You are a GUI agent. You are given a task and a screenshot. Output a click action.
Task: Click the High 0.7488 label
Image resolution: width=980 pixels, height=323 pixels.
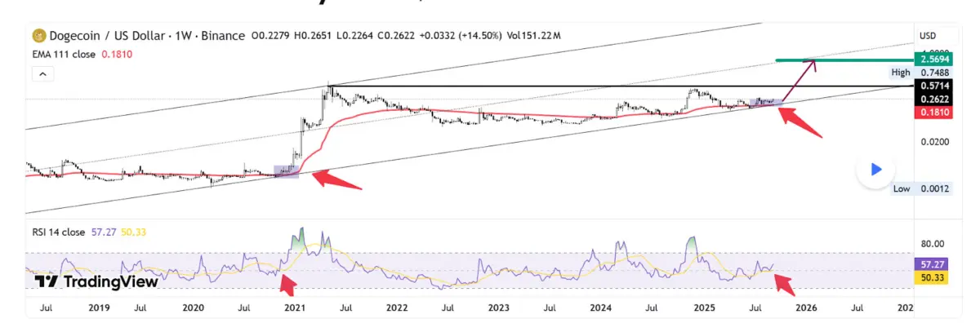coord(921,73)
